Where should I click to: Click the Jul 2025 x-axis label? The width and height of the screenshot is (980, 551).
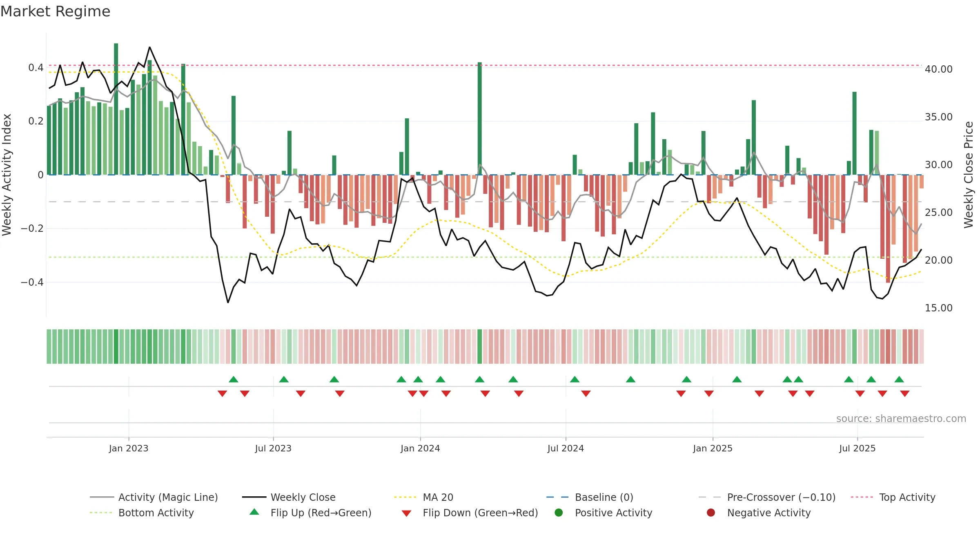click(x=857, y=448)
